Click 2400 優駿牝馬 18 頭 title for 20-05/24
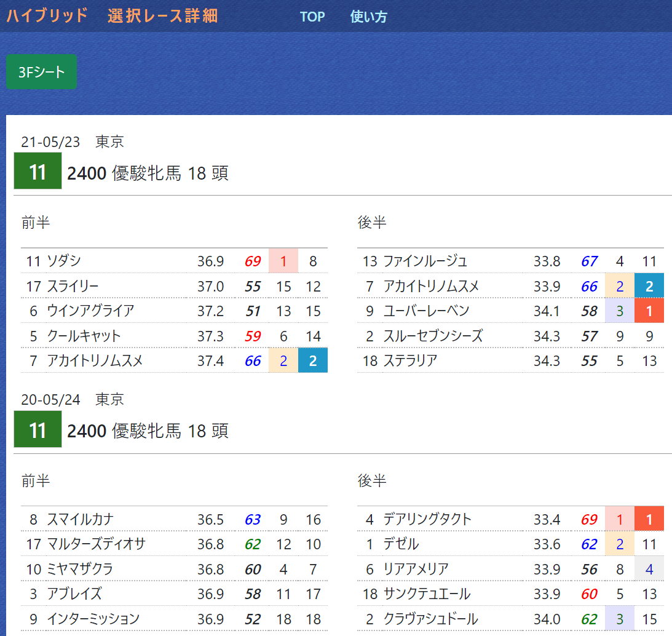 click(148, 431)
